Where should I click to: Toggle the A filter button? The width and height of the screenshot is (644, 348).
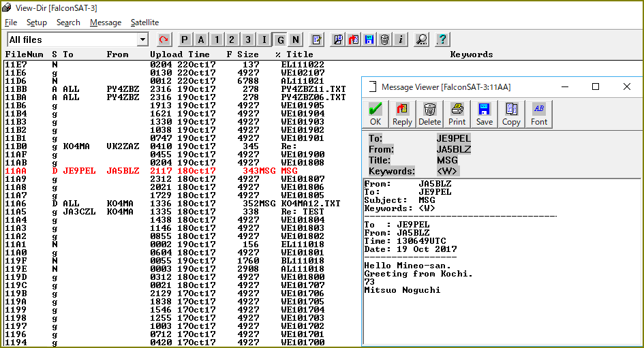[x=201, y=39]
